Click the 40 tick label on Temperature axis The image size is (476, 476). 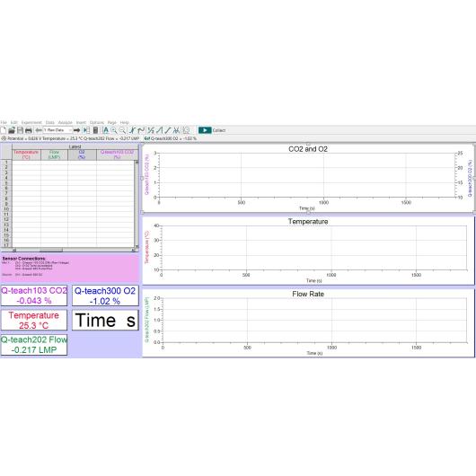point(156,225)
